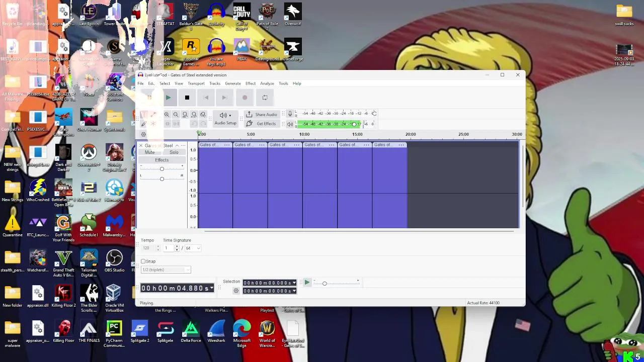Screen dimensions: 644x362
Task: Solo the Gates of Steel track
Action: pyautogui.click(x=174, y=152)
